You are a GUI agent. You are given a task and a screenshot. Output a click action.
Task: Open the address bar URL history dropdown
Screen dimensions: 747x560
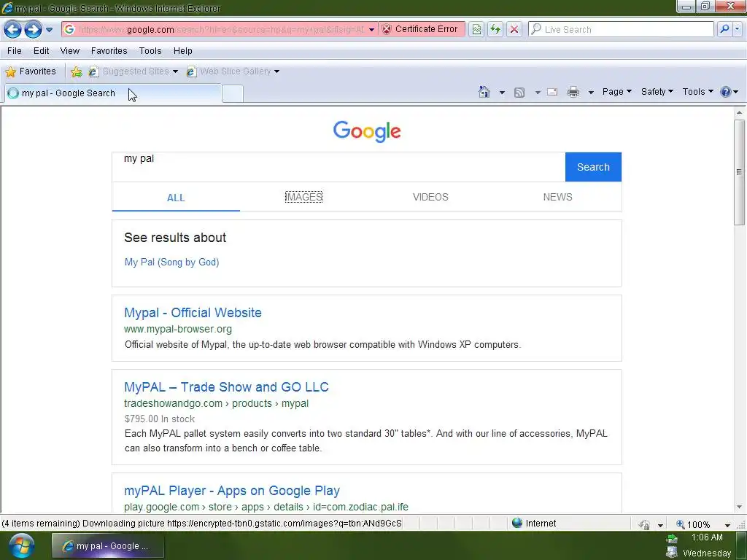click(371, 29)
